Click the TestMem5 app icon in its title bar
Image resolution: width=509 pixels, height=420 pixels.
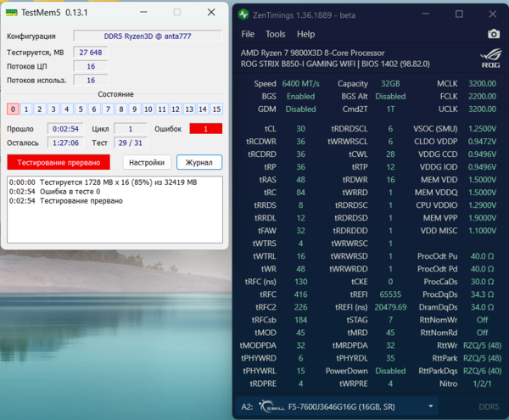coord(12,13)
